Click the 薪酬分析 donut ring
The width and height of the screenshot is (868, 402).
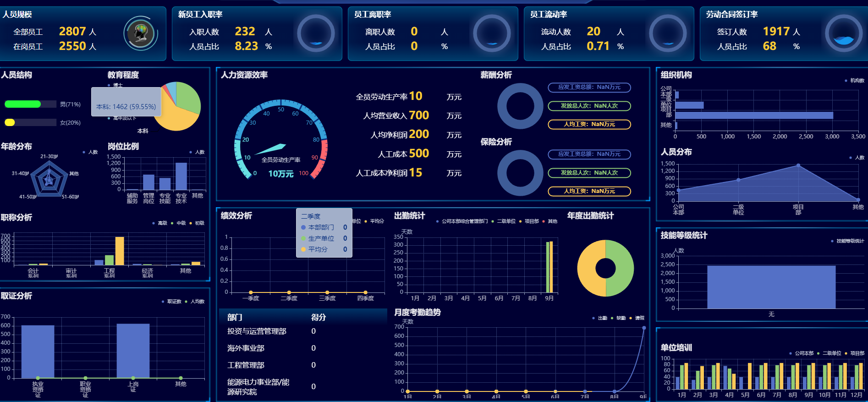click(520, 106)
